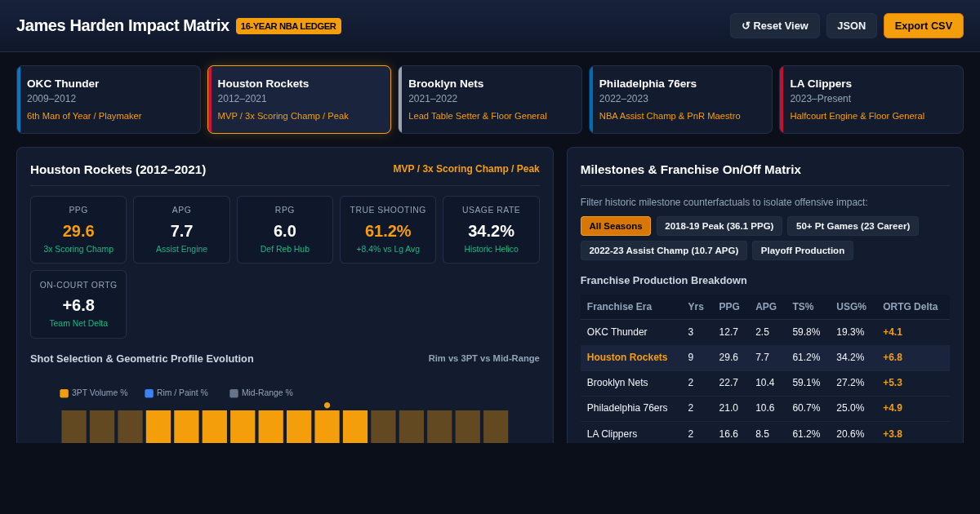Click the Reset View button

(774, 25)
